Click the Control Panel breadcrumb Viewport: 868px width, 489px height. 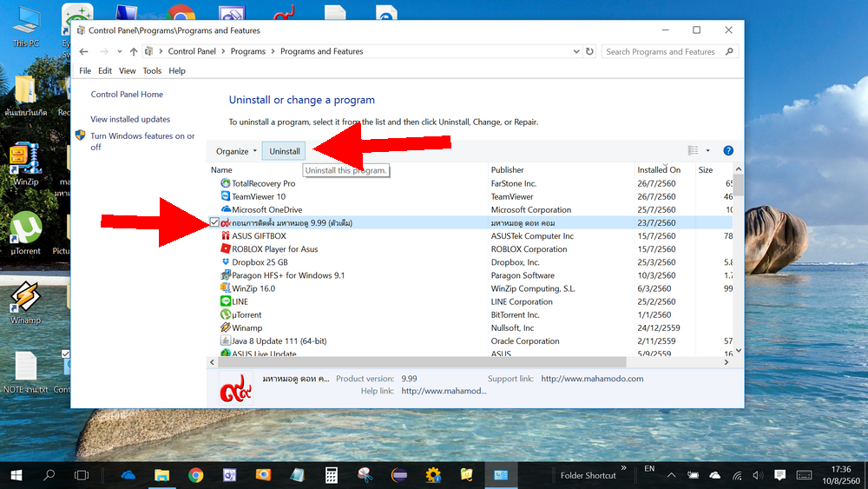click(192, 51)
